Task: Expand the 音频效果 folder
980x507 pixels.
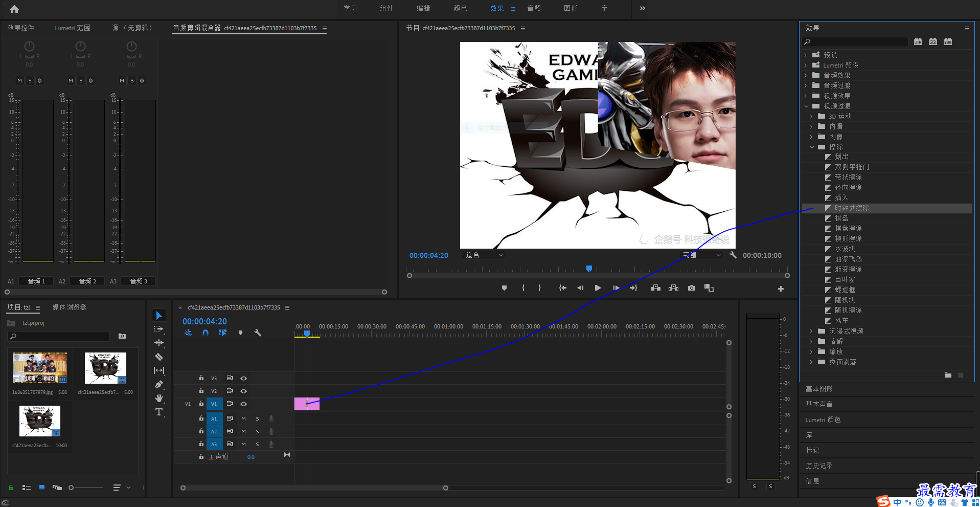Action: [x=806, y=75]
